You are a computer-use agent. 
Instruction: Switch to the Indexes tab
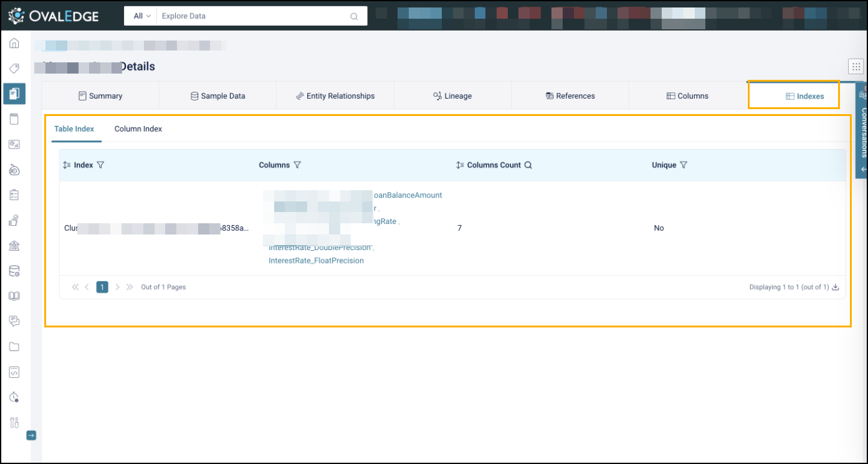804,96
